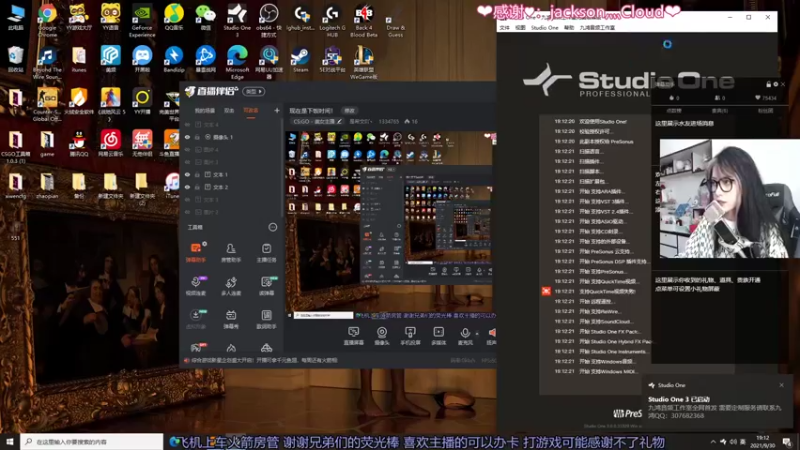Select the 摄像头 1 source row

(232, 137)
